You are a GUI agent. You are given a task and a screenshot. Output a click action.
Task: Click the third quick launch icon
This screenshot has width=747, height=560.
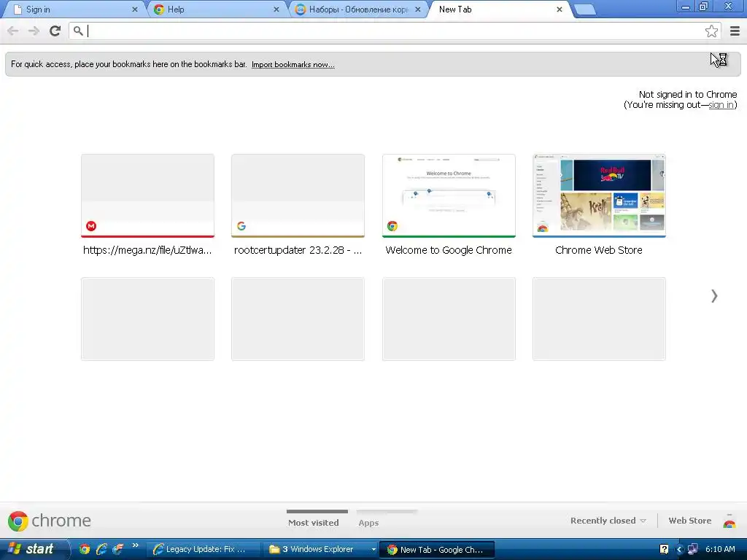(117, 549)
